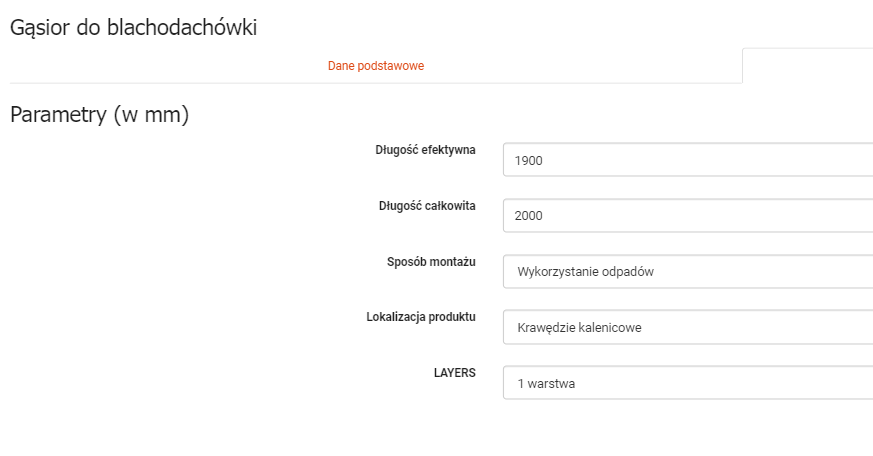Click the Długość całkowita label
Viewport: 873px width, 456px height.
[x=427, y=206]
